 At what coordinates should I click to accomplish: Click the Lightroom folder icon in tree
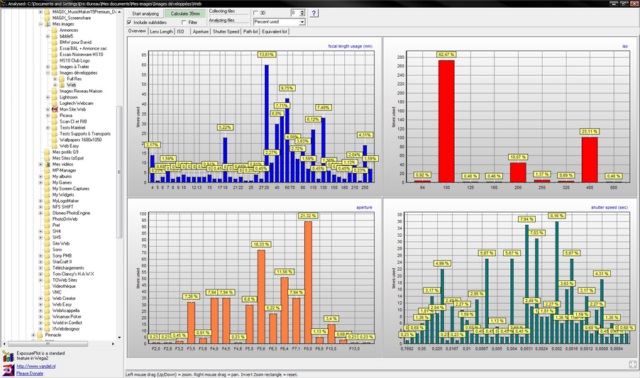click(x=55, y=97)
